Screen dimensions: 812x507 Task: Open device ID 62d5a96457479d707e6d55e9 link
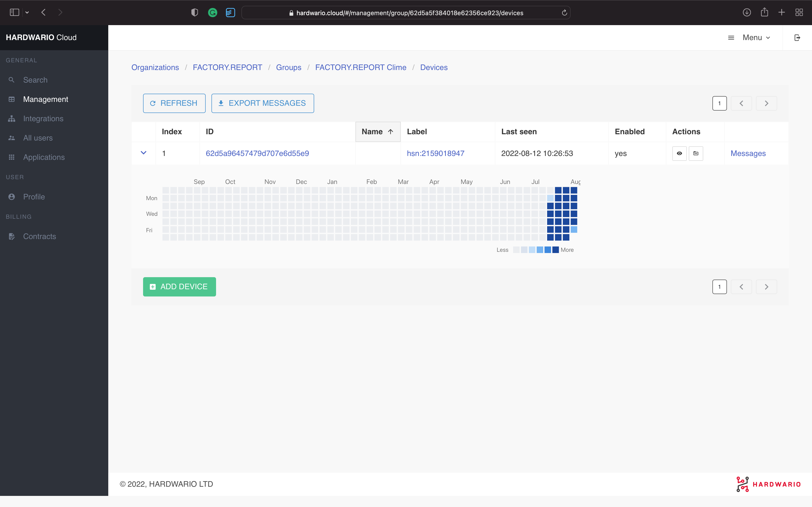pyautogui.click(x=257, y=153)
